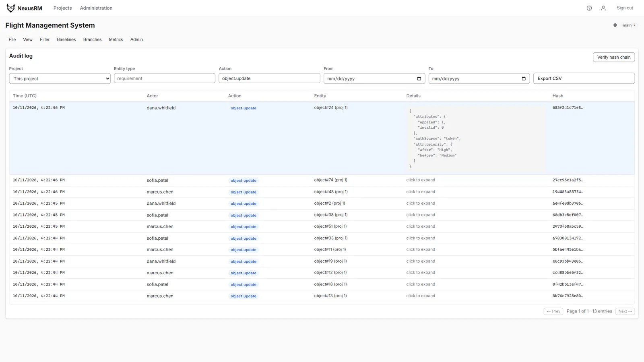Expand details for object#48 row
This screenshot has width=644, height=362.
pos(421,192)
